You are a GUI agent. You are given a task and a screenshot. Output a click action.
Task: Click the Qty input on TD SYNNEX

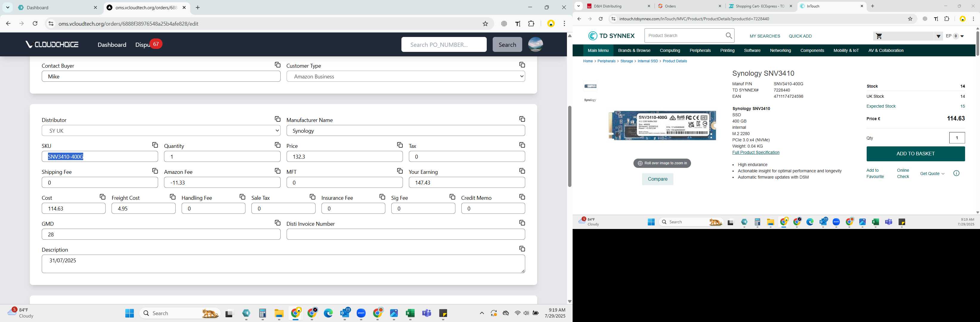tap(957, 138)
